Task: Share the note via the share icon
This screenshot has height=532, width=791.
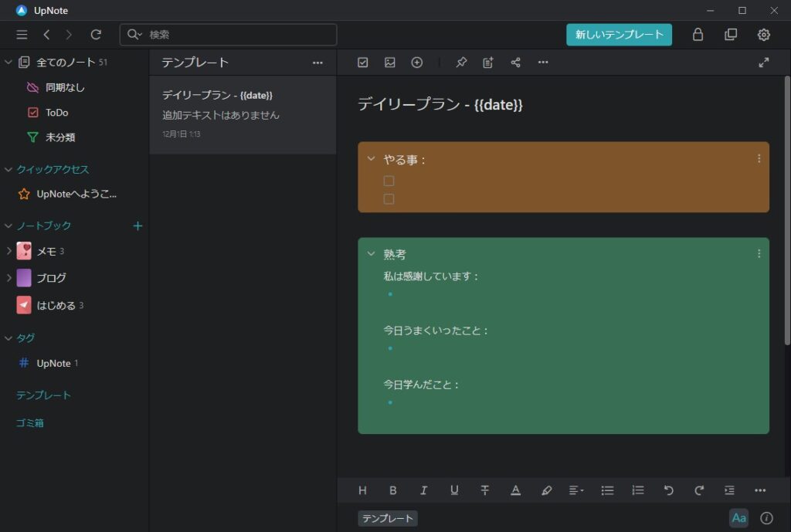Action: 515,62
